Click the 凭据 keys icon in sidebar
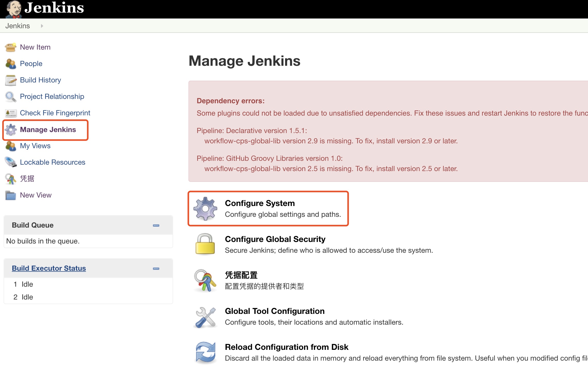 pyautogui.click(x=11, y=179)
